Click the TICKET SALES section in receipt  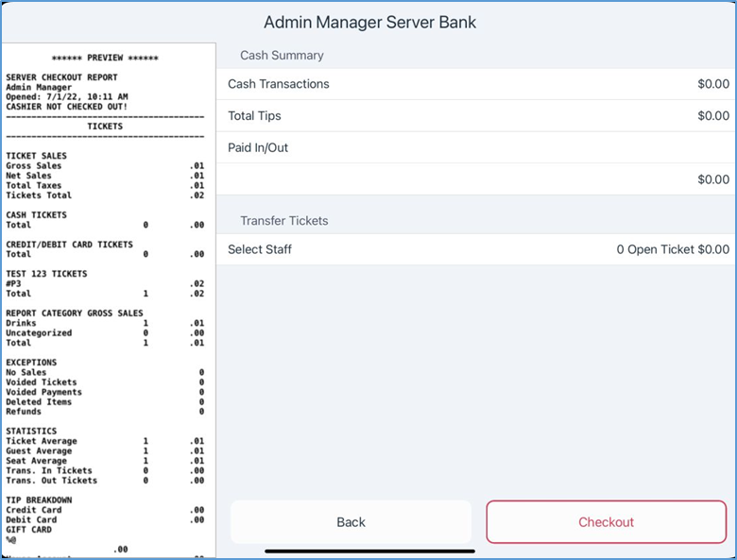click(x=36, y=156)
